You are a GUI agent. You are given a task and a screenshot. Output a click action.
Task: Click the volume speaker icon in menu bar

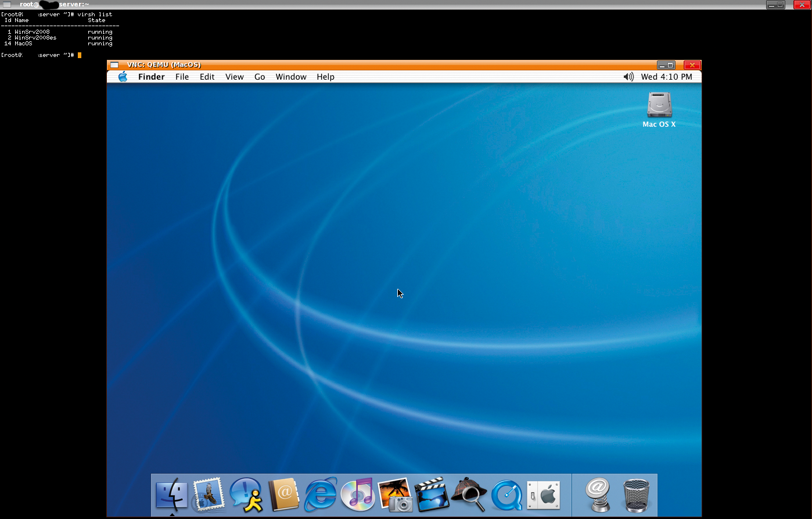[x=628, y=77]
